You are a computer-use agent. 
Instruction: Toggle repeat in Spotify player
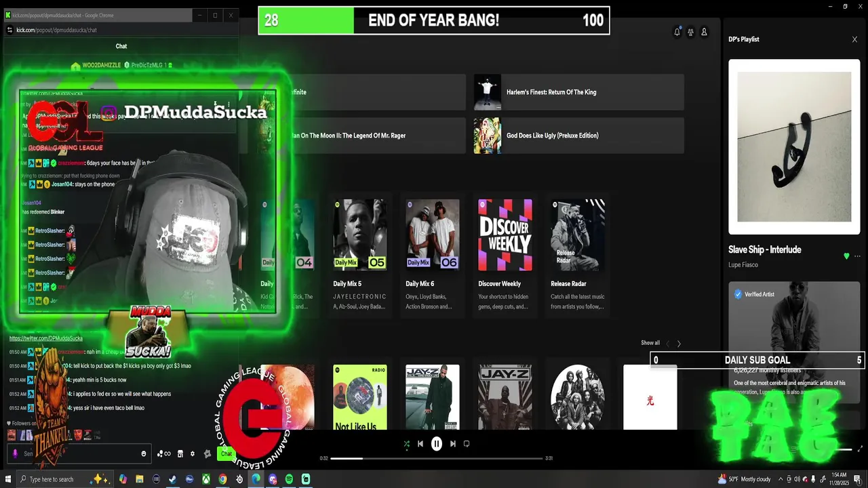[x=467, y=444]
